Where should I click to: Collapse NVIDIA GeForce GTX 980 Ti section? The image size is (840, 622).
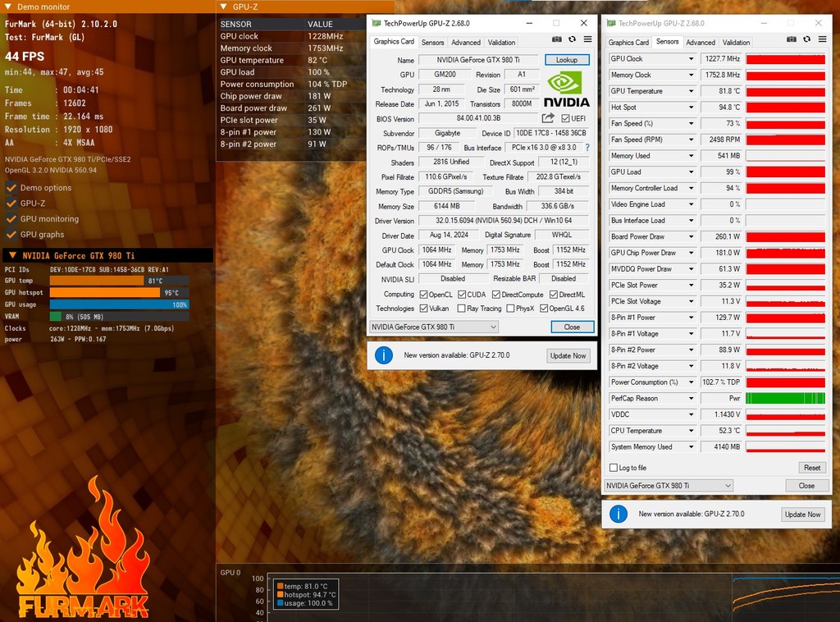pyautogui.click(x=12, y=255)
